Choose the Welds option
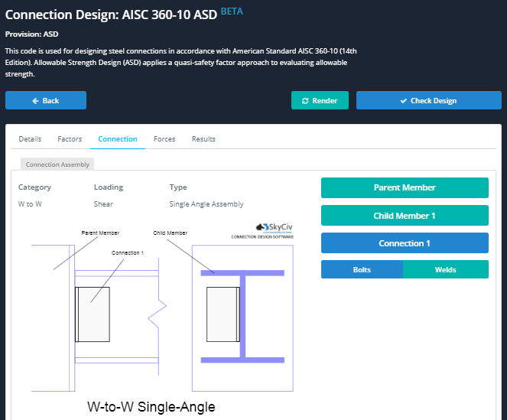Image resolution: width=507 pixels, height=420 pixels. tap(446, 269)
